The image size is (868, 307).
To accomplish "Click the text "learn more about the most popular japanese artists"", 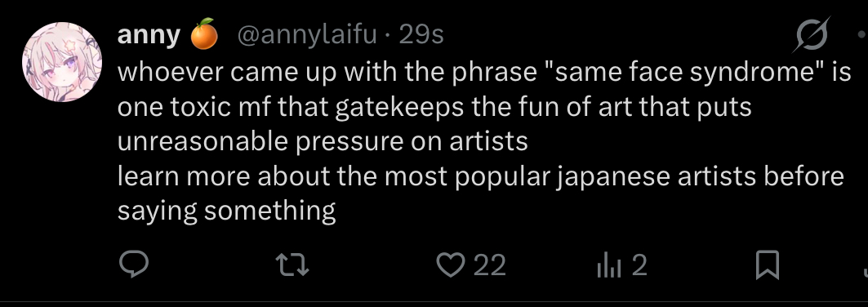I will [436, 177].
